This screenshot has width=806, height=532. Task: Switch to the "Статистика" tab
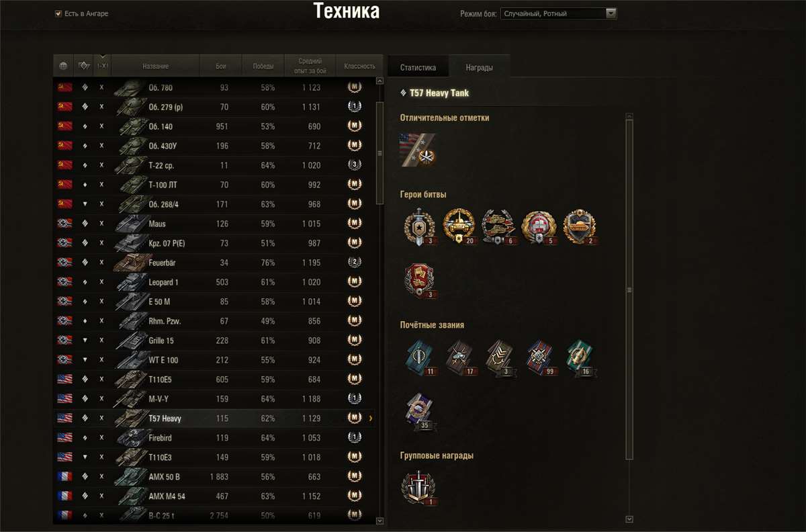pos(418,67)
